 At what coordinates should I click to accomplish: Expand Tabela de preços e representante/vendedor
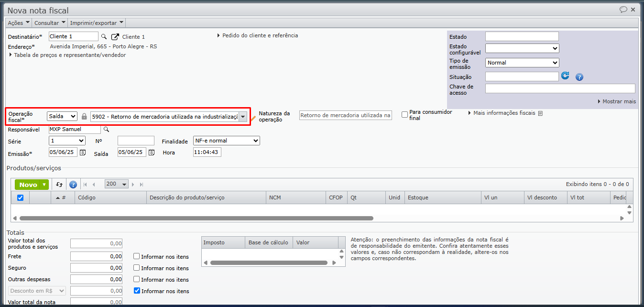click(x=67, y=55)
